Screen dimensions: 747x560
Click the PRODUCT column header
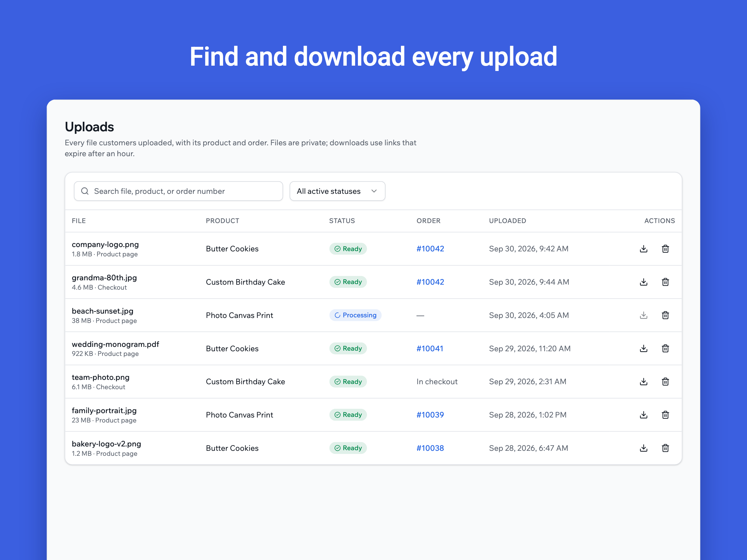point(222,221)
